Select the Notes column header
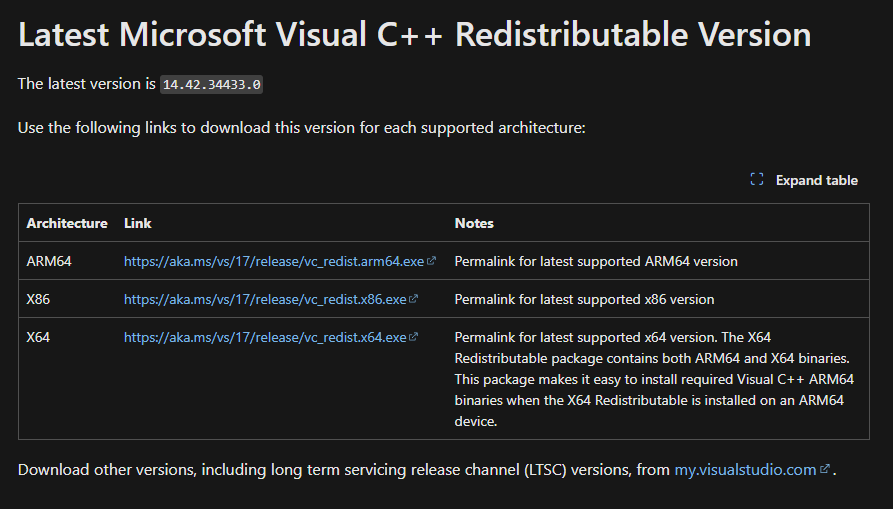893x509 pixels. (474, 223)
